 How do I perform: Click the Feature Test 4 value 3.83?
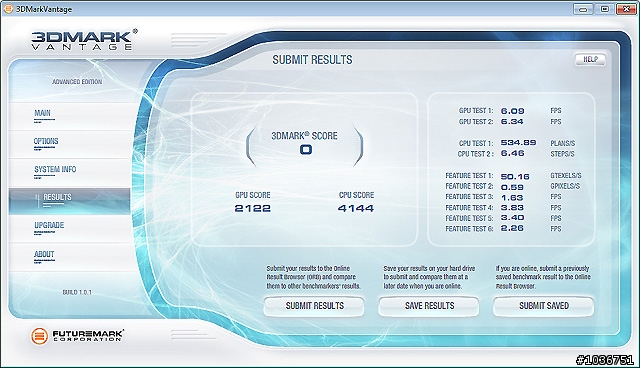tap(512, 208)
